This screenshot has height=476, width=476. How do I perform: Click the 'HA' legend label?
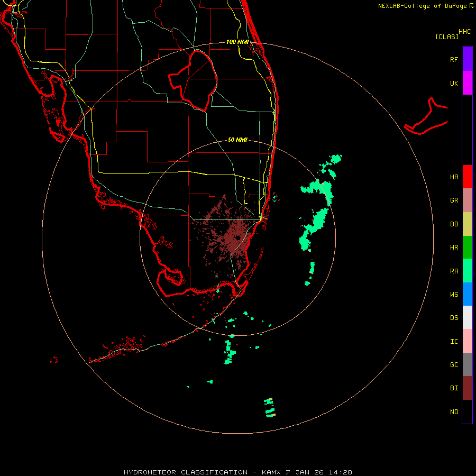click(x=454, y=177)
